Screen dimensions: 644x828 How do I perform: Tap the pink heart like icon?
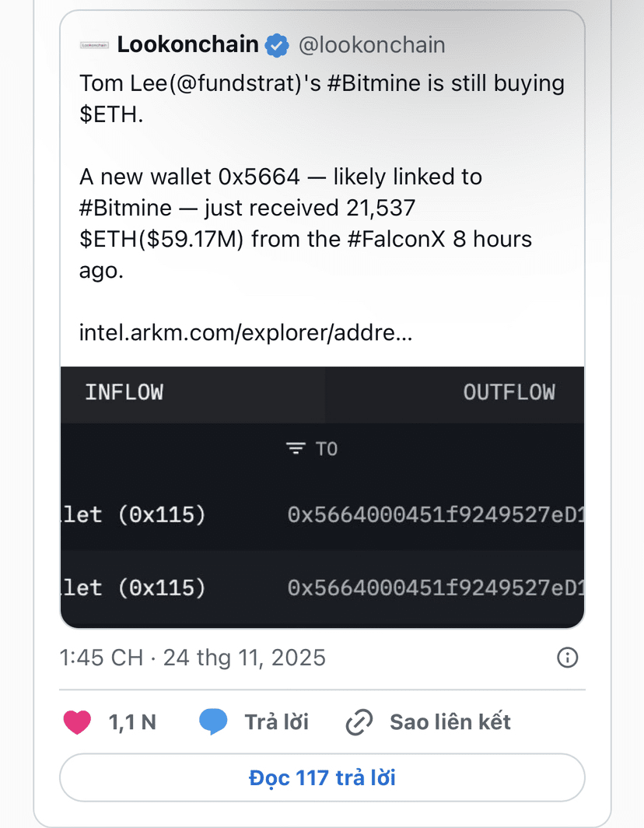pyautogui.click(x=77, y=722)
